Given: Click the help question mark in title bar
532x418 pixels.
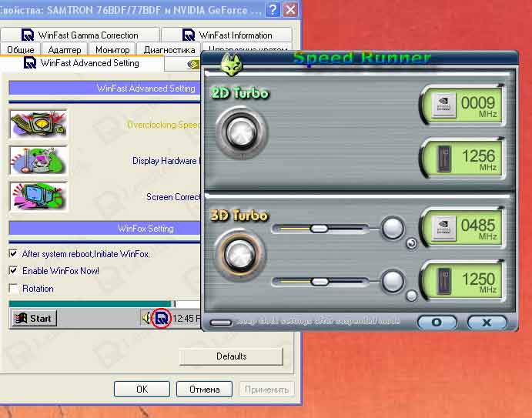Looking at the screenshot, I should 273,9.
